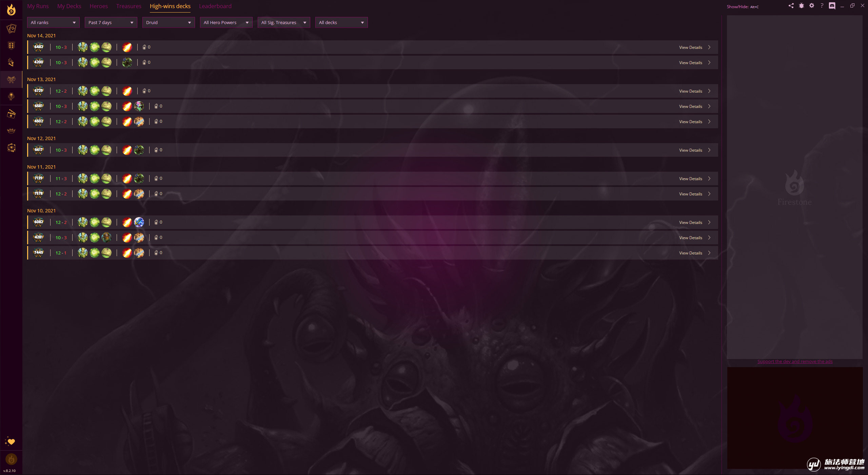Open the Druid class filter dropdown
Image resolution: width=868 pixels, height=475 pixels.
click(x=169, y=22)
